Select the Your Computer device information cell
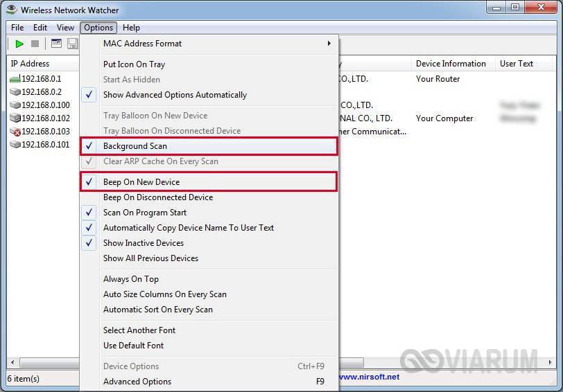The width and height of the screenshot is (563, 392). click(x=444, y=118)
